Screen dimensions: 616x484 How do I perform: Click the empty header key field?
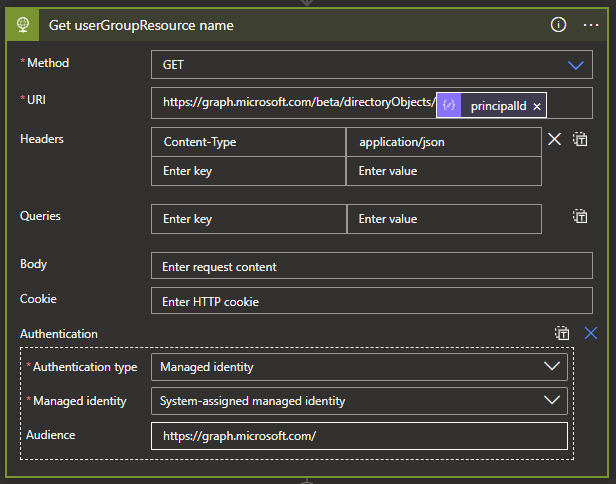pos(249,171)
